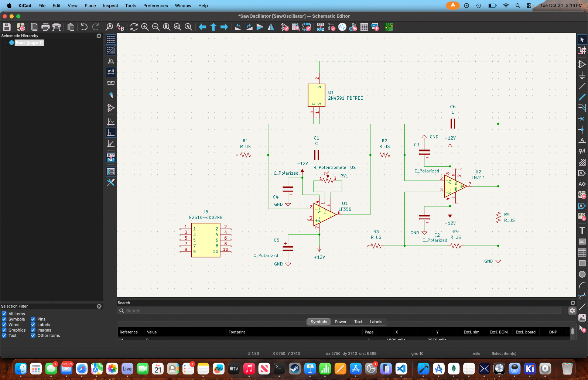Click the Save schematic icon

coord(7,27)
